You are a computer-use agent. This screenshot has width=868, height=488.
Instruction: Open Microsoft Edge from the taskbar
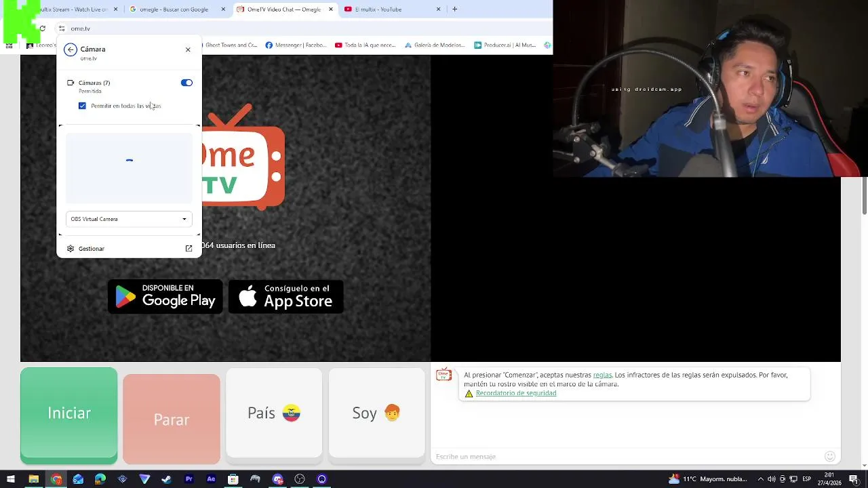coord(100,479)
